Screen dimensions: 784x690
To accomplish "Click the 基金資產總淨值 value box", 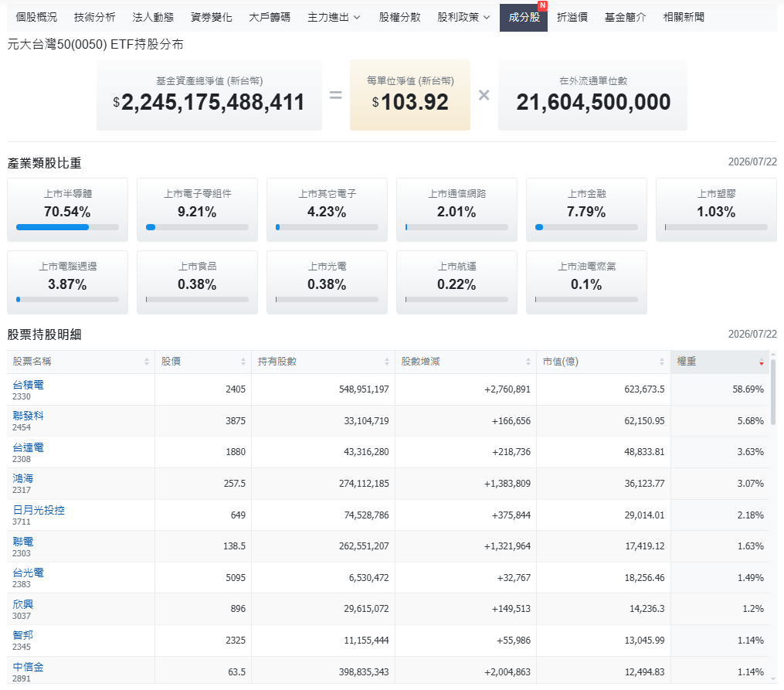I will (x=209, y=95).
